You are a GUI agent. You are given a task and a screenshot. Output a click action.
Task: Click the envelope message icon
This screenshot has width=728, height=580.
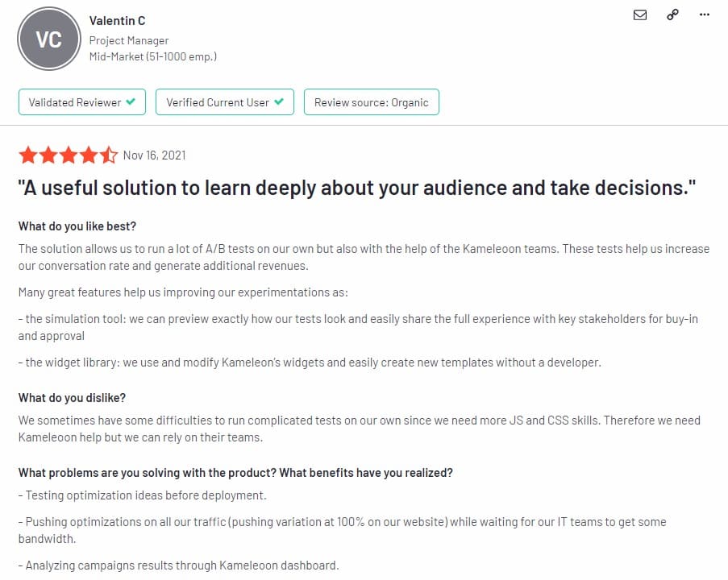click(x=640, y=14)
